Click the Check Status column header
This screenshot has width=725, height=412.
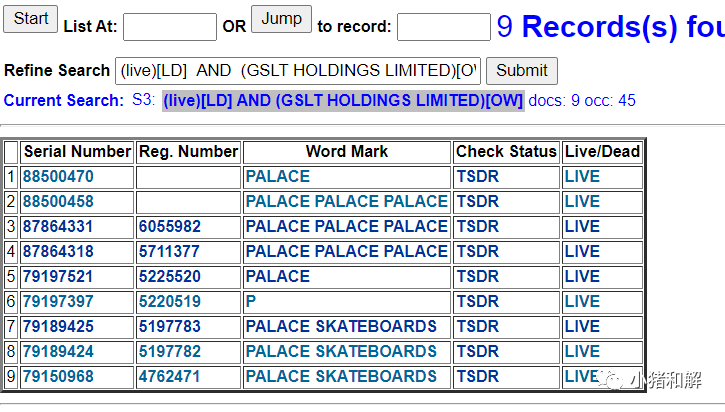506,152
